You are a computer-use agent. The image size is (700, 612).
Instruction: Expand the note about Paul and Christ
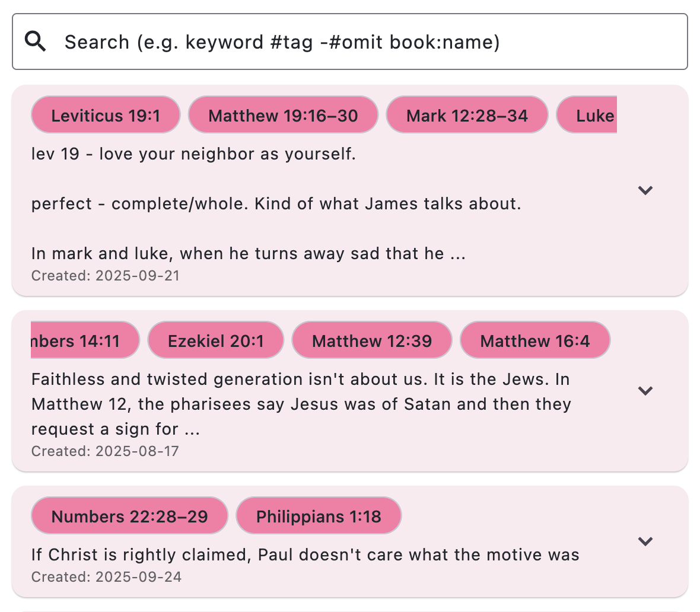pyautogui.click(x=645, y=541)
